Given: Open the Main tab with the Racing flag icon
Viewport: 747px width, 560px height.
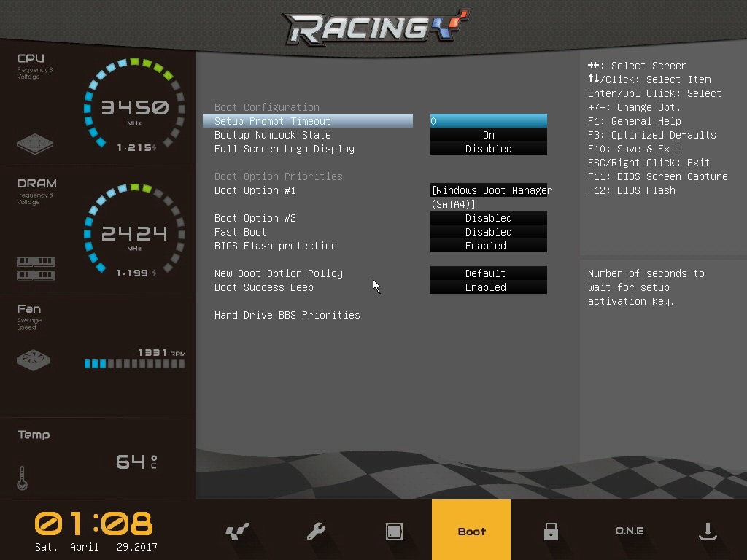Looking at the screenshot, I should point(237,531).
